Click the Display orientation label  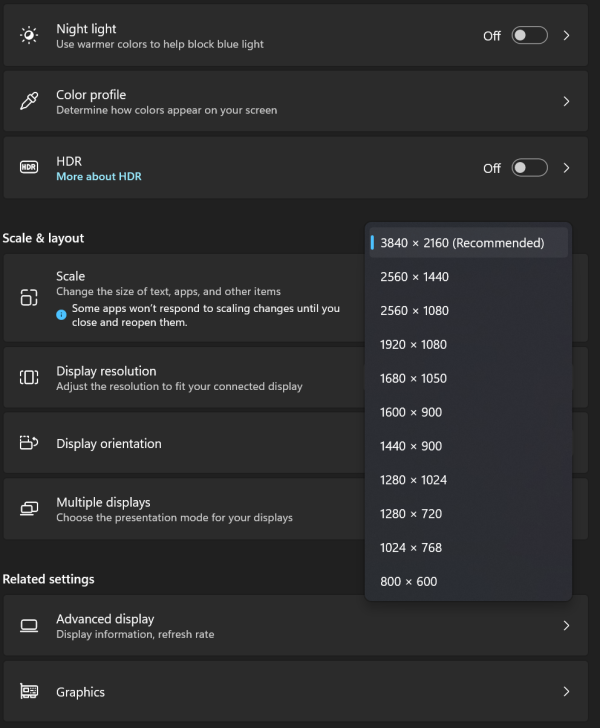pos(109,443)
